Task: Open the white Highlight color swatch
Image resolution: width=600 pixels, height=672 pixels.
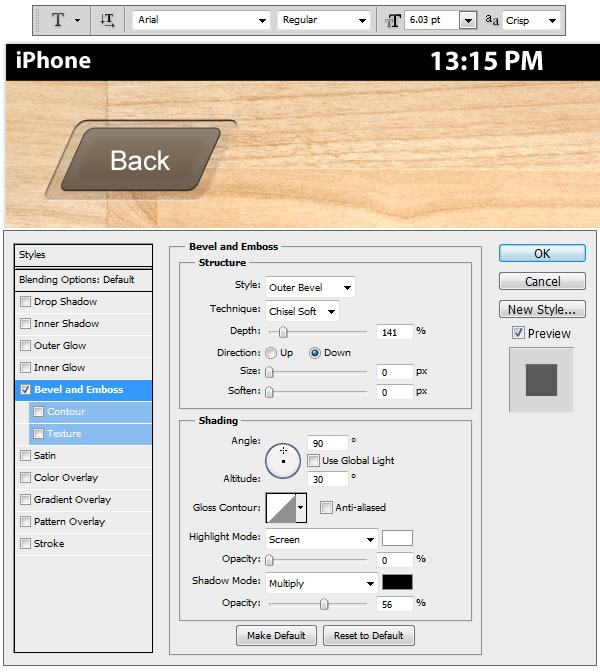Action: [397, 538]
